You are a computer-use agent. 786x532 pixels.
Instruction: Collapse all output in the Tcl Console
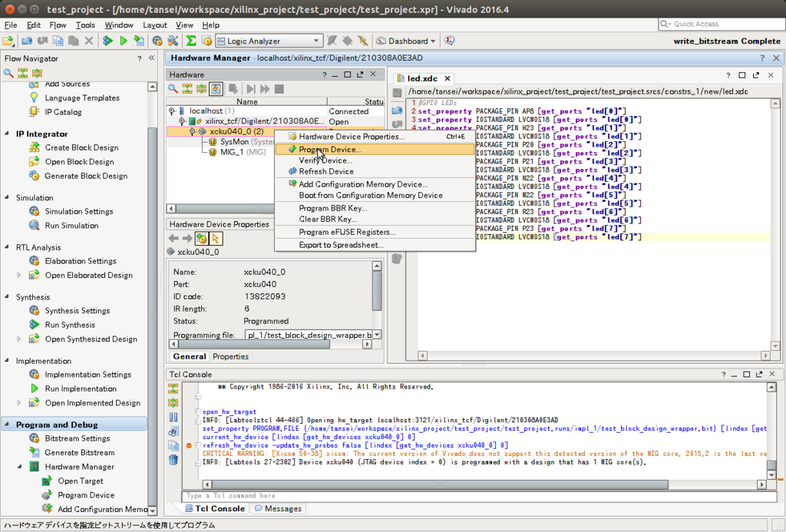coord(173,388)
